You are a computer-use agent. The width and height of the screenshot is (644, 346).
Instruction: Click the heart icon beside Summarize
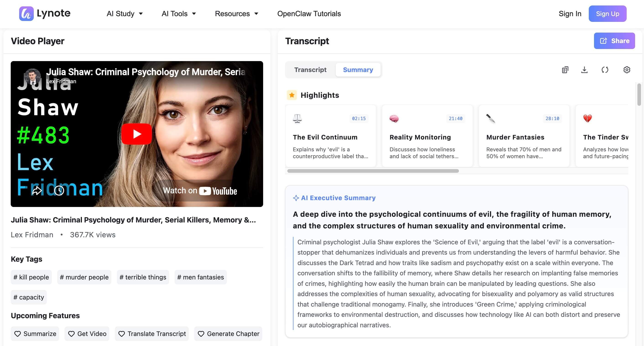tap(18, 334)
